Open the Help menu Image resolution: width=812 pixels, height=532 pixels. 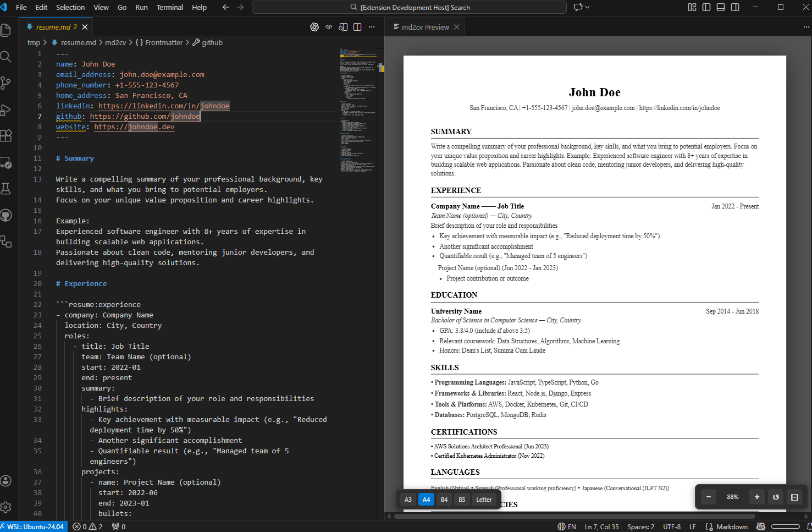click(199, 7)
